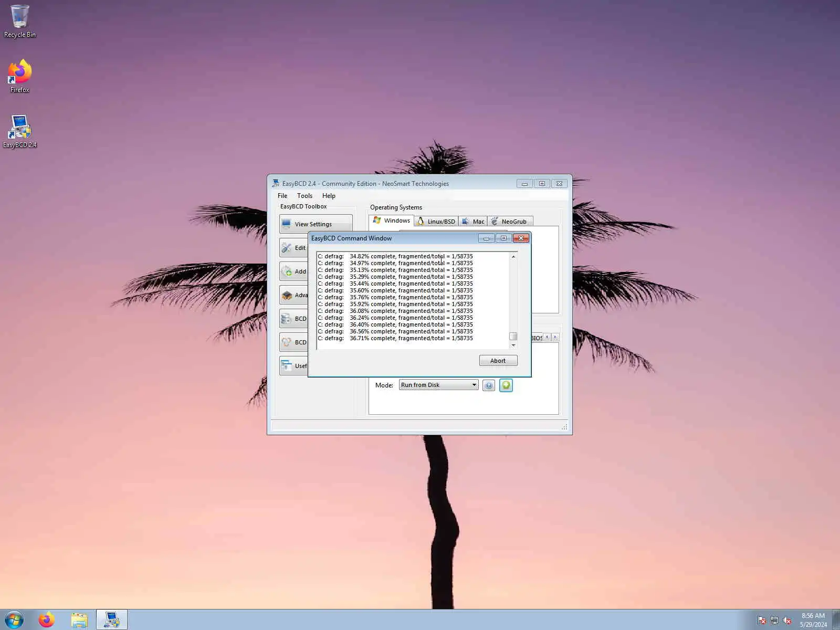Select the "36.40% complete" defrag line
This screenshot has width=840, height=630.
(x=395, y=325)
